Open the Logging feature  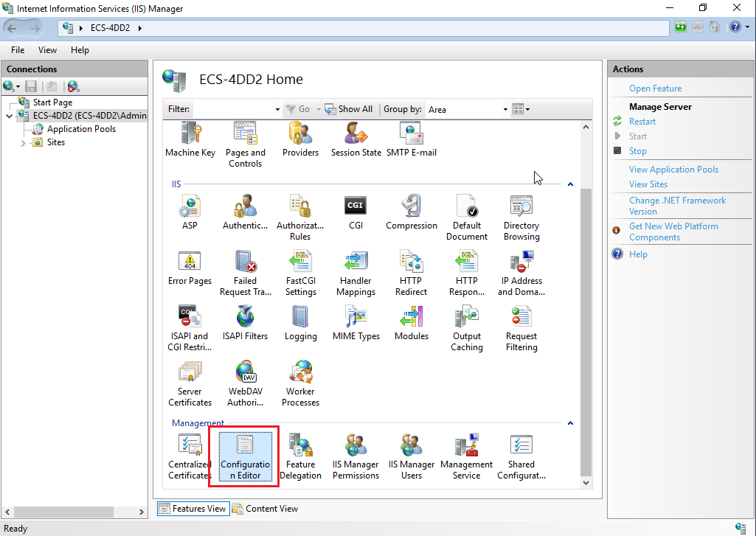[300, 323]
